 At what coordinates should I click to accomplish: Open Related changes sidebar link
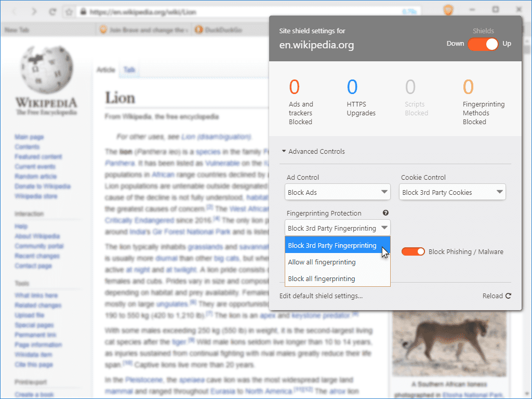[x=38, y=305]
